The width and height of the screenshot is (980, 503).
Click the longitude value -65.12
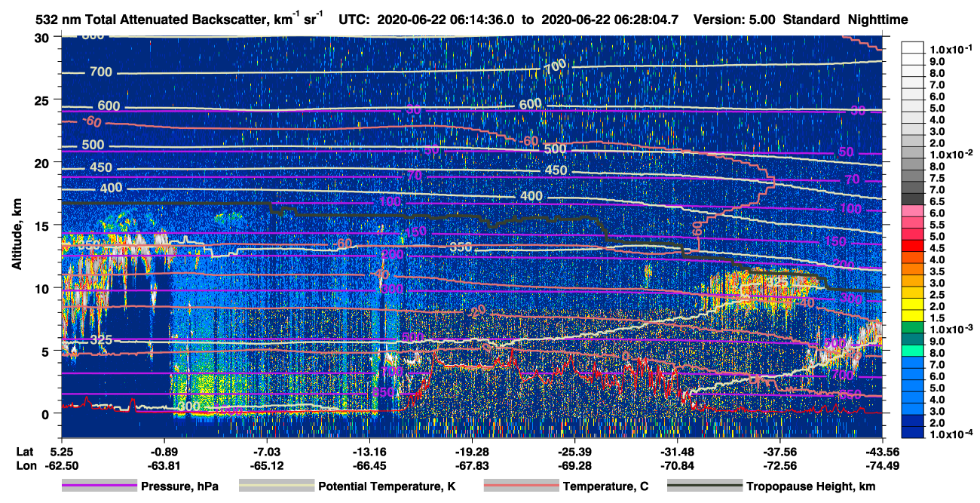[266, 465]
